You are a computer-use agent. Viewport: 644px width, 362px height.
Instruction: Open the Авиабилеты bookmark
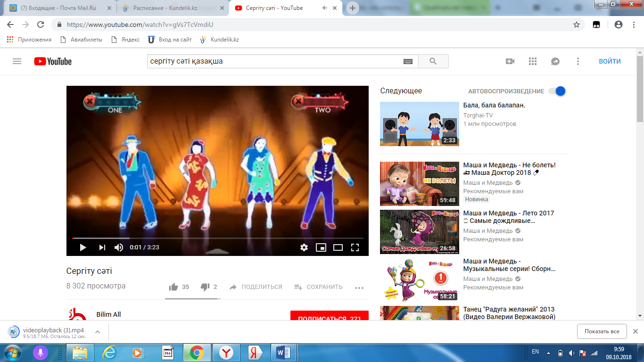(x=81, y=40)
